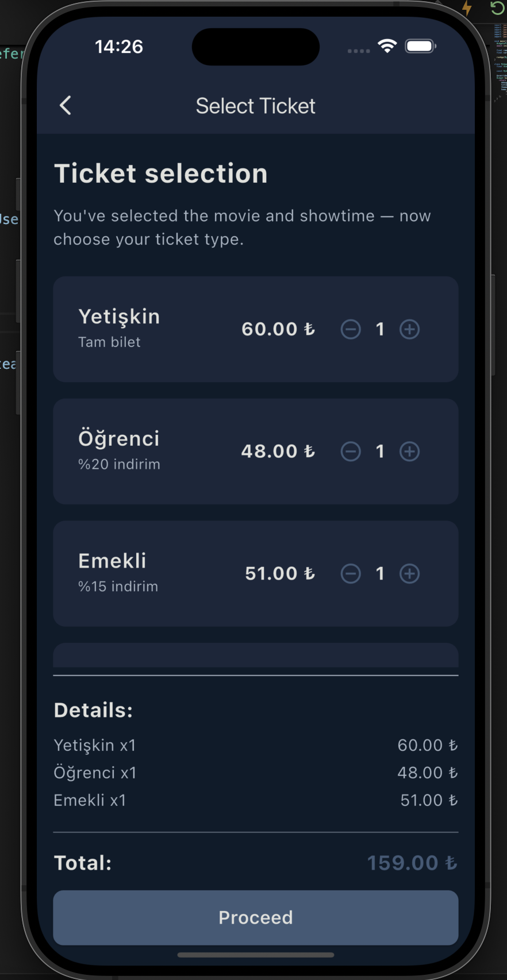The height and width of the screenshot is (980, 507).
Task: Click the 159.00 total amount
Action: [x=412, y=863]
